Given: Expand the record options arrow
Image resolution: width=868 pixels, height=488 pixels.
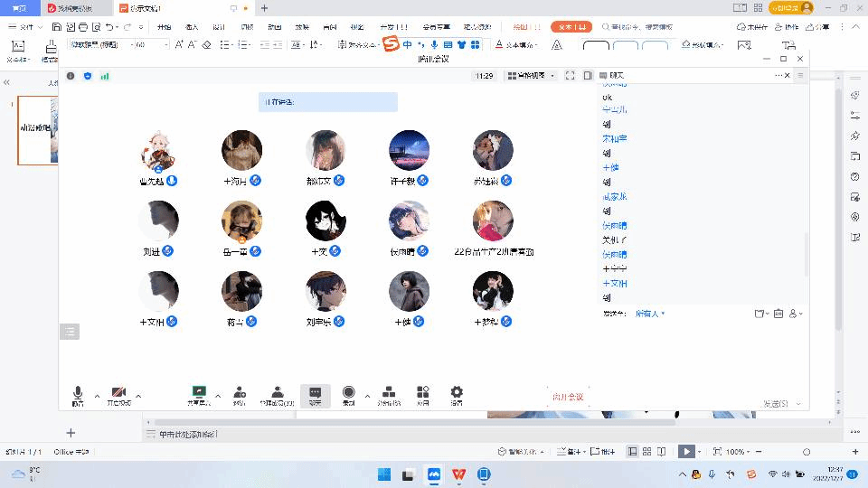Looking at the screenshot, I should pyautogui.click(x=367, y=396).
